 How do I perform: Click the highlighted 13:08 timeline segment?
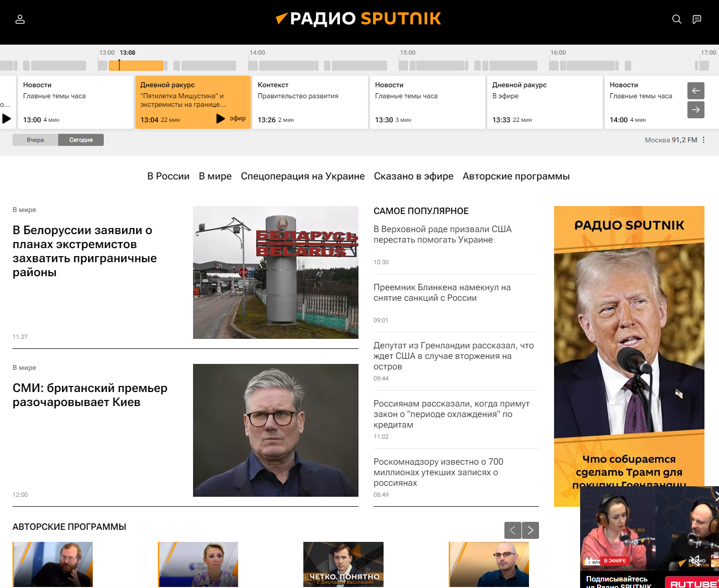136,66
